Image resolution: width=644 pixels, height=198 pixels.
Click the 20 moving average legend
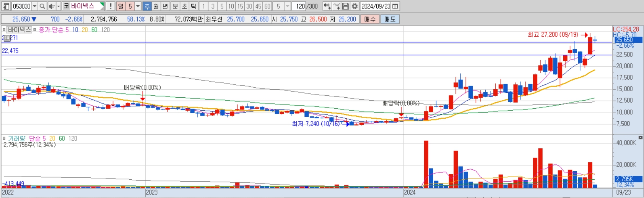point(85,30)
